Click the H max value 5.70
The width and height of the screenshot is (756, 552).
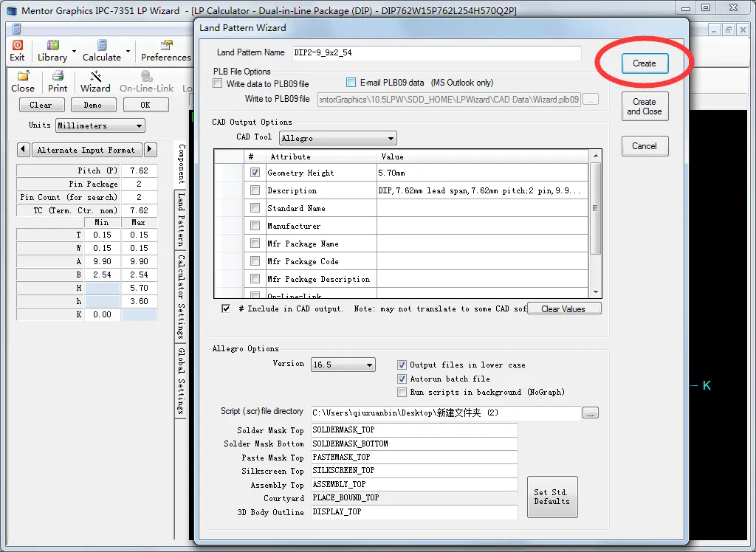coord(139,288)
